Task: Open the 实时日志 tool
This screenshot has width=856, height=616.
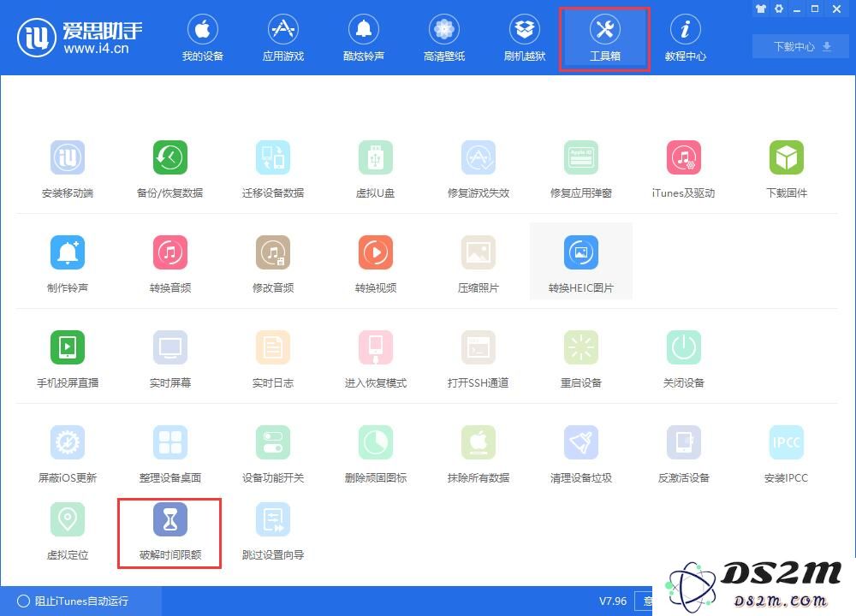Action: pyautogui.click(x=273, y=359)
